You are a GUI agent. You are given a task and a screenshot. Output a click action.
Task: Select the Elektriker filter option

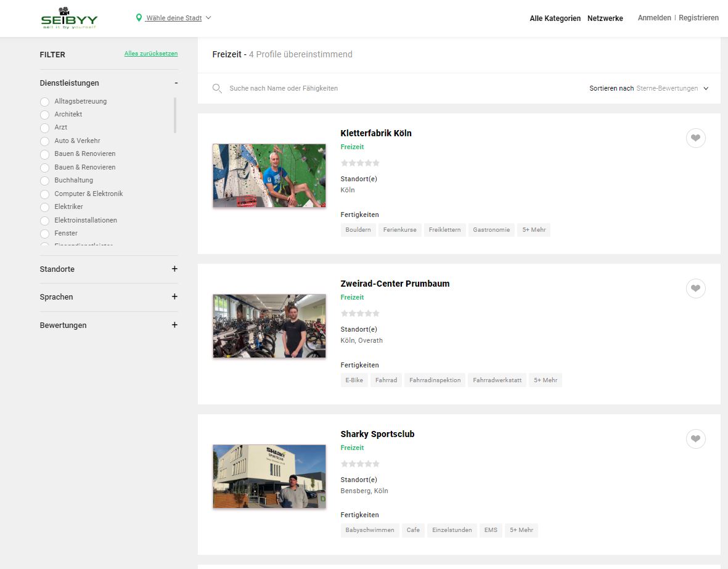click(x=44, y=207)
